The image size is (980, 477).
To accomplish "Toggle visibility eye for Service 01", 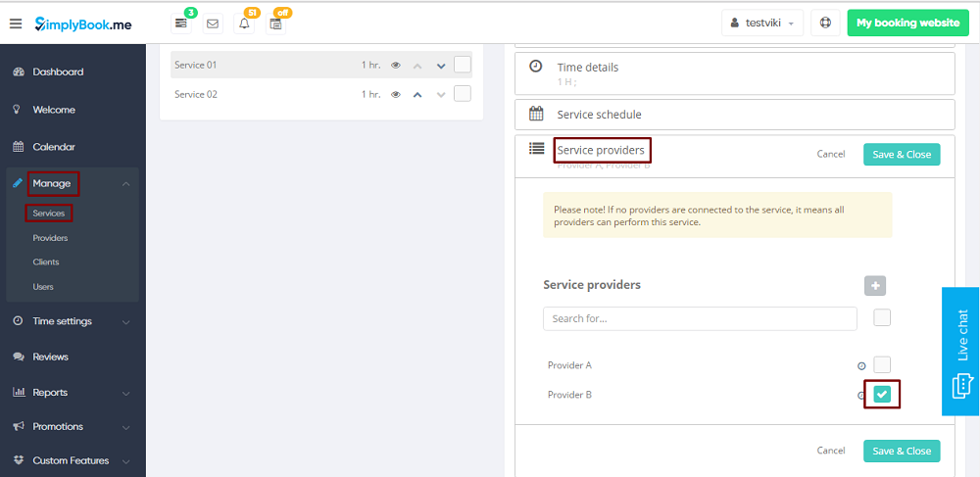I will [x=396, y=66].
